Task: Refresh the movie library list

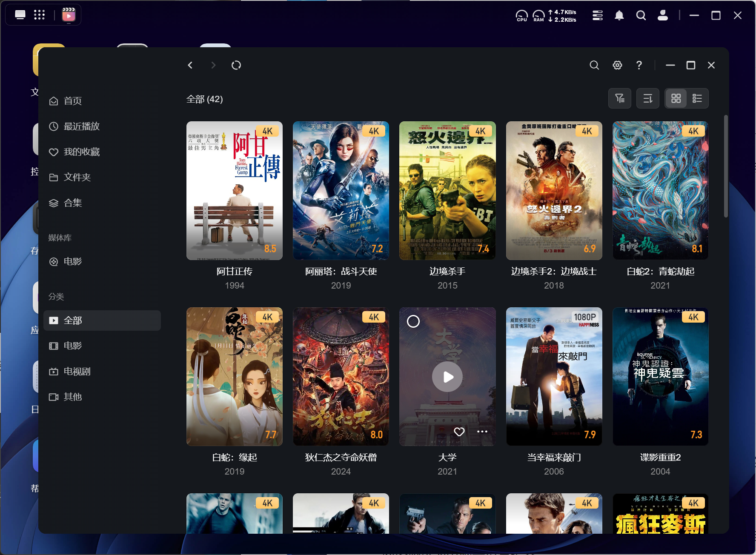Action: tap(236, 65)
